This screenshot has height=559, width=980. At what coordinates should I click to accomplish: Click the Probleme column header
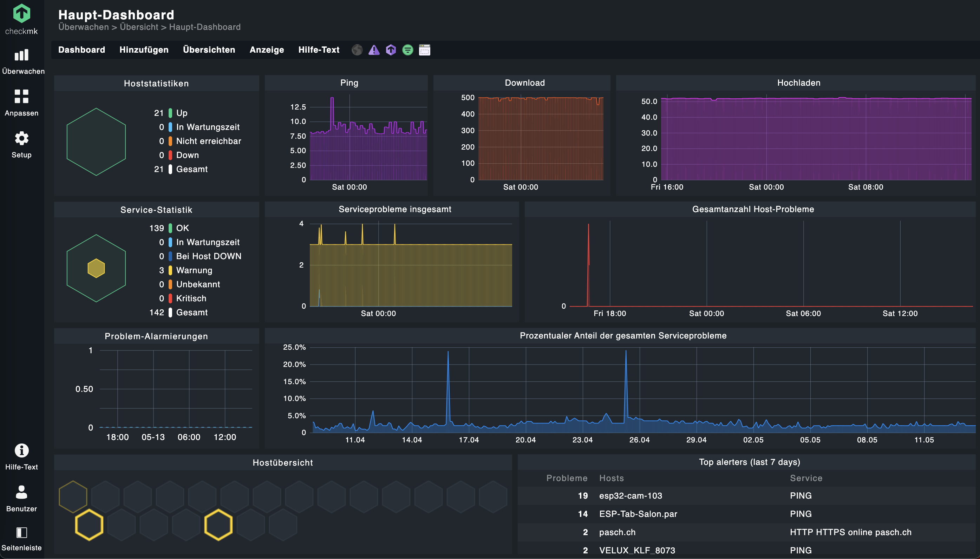click(567, 478)
